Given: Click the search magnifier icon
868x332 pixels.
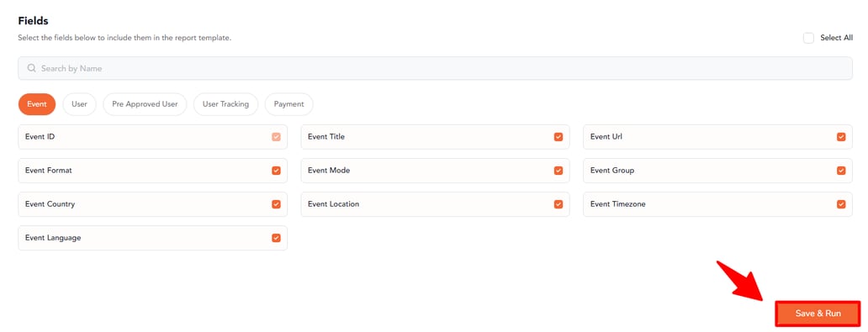Looking at the screenshot, I should (32, 68).
